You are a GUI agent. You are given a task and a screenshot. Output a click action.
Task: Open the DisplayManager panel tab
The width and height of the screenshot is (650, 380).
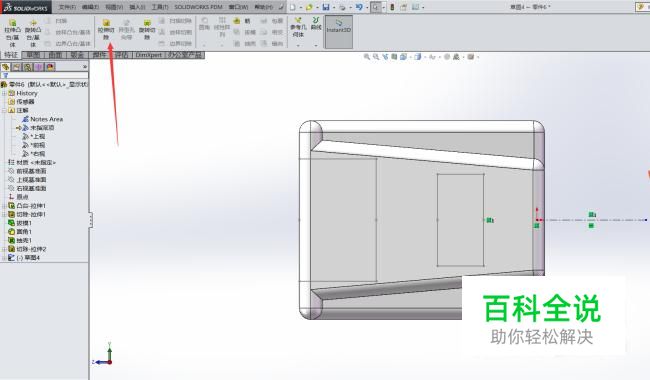50,67
